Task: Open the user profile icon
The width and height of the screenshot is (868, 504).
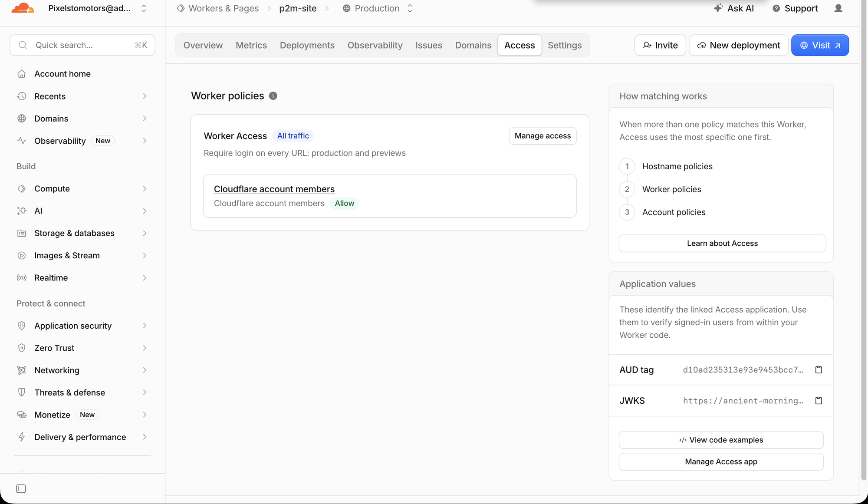Action: click(838, 8)
